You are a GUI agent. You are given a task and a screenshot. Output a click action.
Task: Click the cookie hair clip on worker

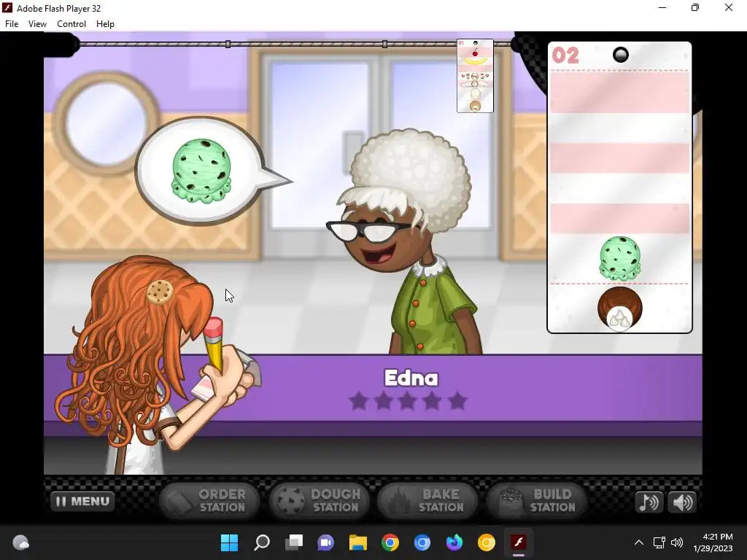[x=160, y=292]
